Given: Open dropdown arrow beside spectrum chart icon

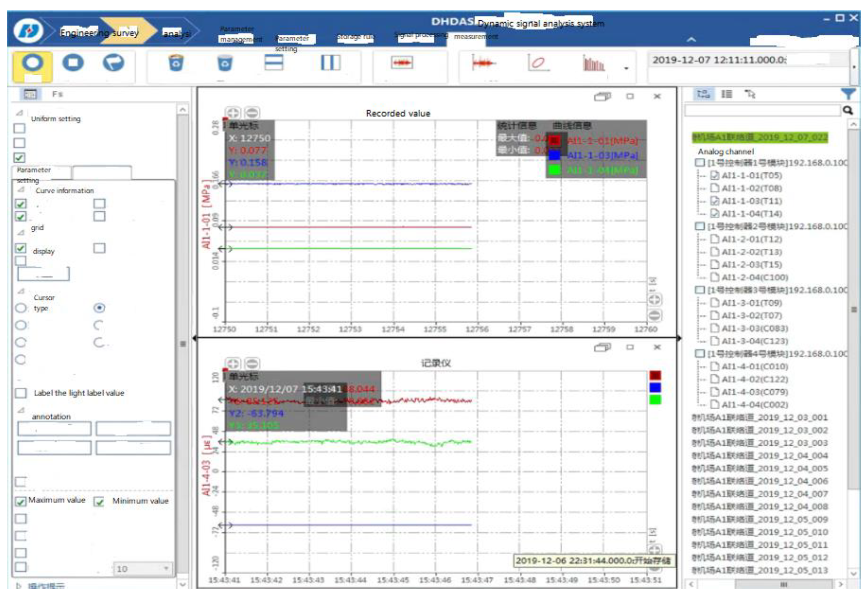Looking at the screenshot, I should (626, 68).
